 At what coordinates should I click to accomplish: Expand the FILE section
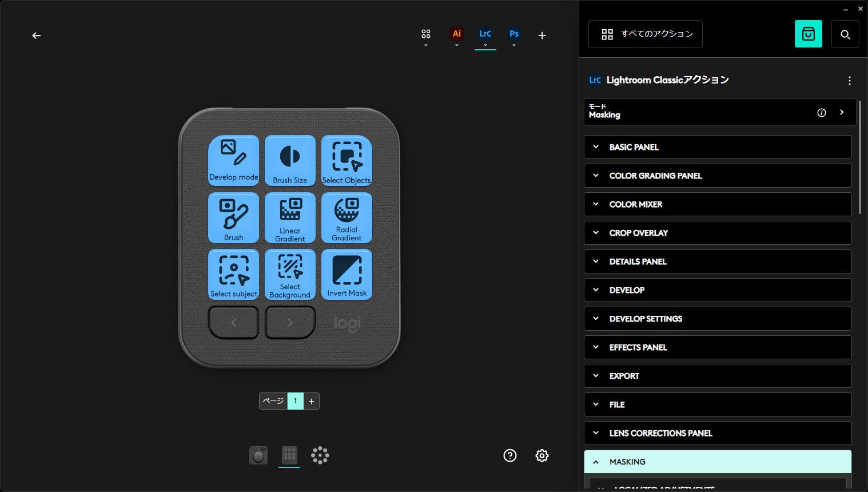coord(718,404)
